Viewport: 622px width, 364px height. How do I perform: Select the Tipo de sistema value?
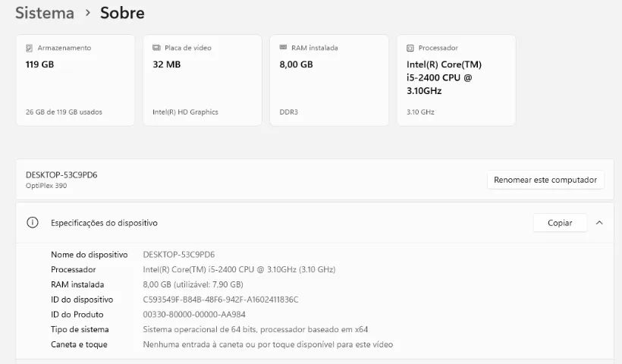256,330
